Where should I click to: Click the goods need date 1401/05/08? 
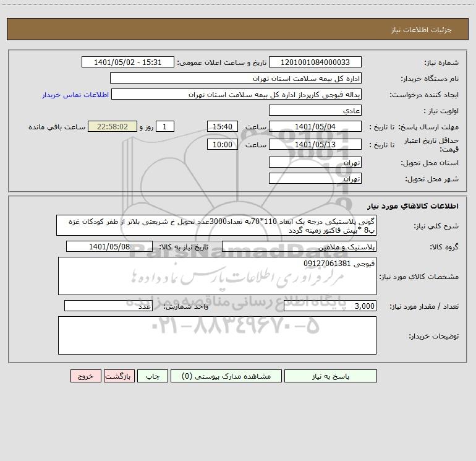(109, 246)
